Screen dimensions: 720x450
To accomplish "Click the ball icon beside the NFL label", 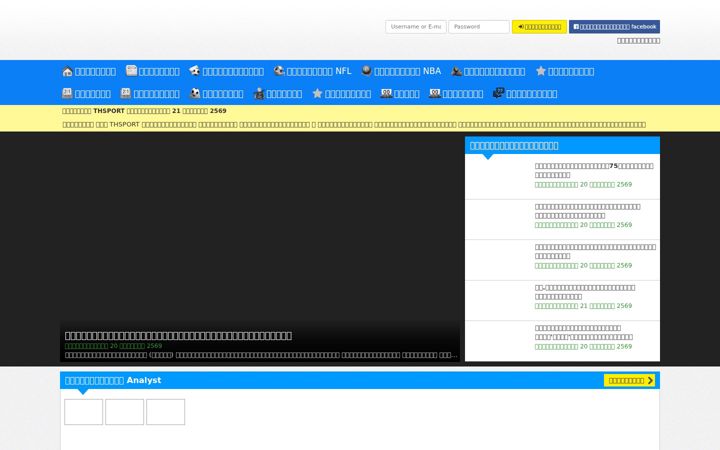I will pos(279,71).
